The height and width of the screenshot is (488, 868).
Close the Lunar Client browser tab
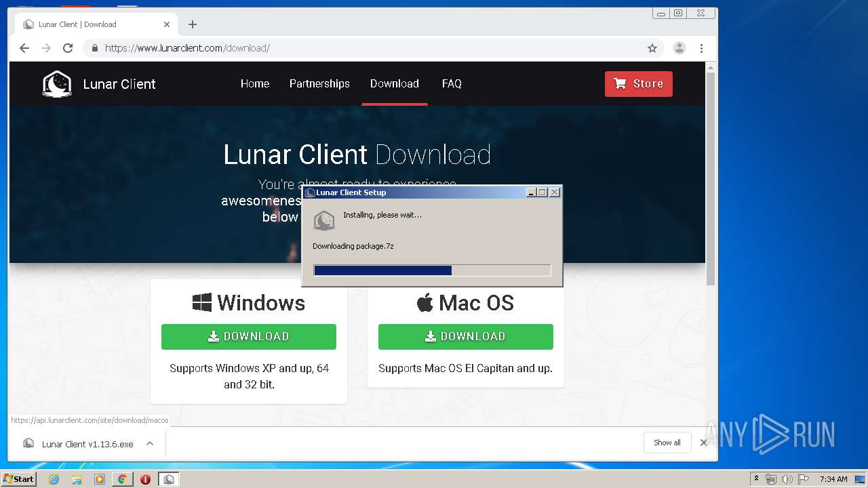point(167,24)
